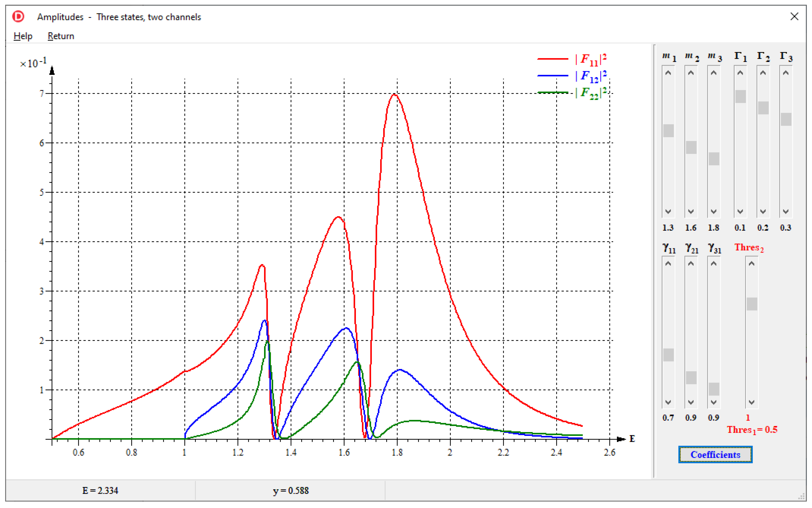
Task: Click the γ21 slider down arrow
Action: pyautogui.click(x=691, y=402)
